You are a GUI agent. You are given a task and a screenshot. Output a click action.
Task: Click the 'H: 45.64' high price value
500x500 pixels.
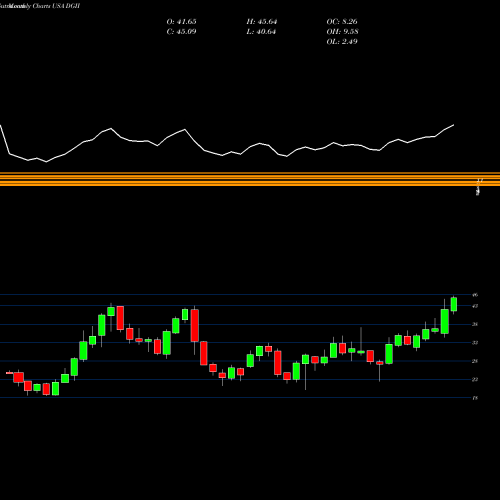click(x=262, y=22)
